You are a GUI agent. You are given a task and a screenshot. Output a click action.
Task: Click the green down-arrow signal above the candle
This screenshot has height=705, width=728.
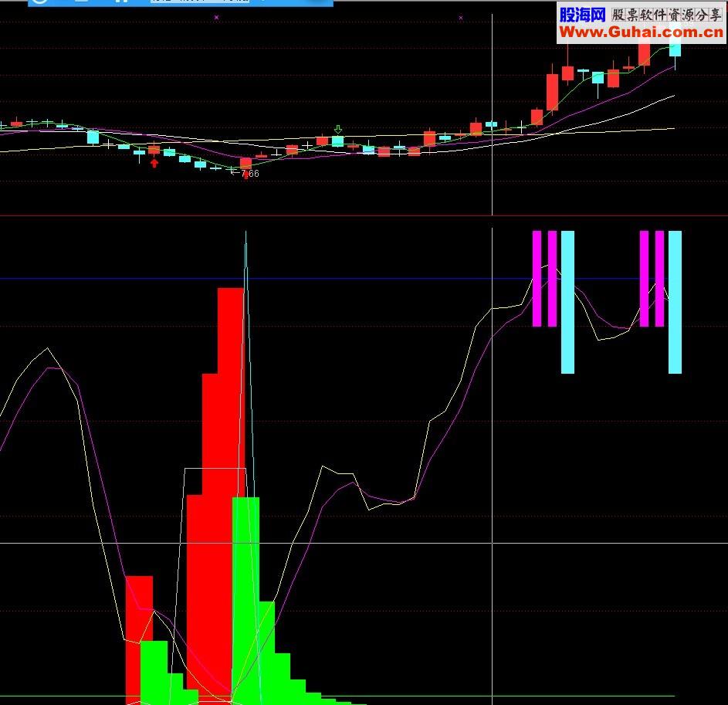click(x=338, y=129)
